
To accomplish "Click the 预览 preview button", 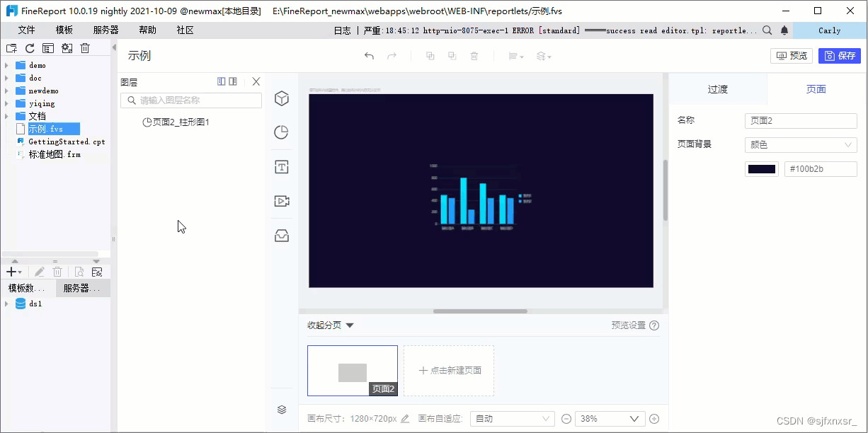I will (792, 56).
